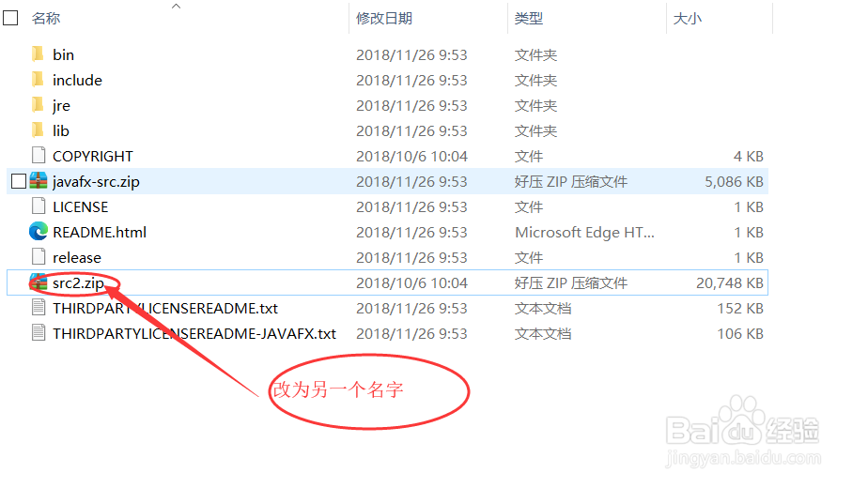
Task: Select the include folder icon
Action: click(x=38, y=80)
